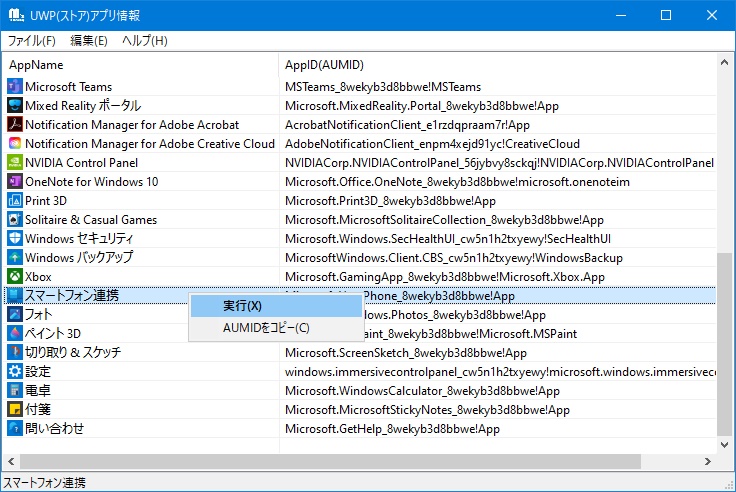Open the ファイル(F) menu
The height and width of the screenshot is (492, 736).
(31, 41)
